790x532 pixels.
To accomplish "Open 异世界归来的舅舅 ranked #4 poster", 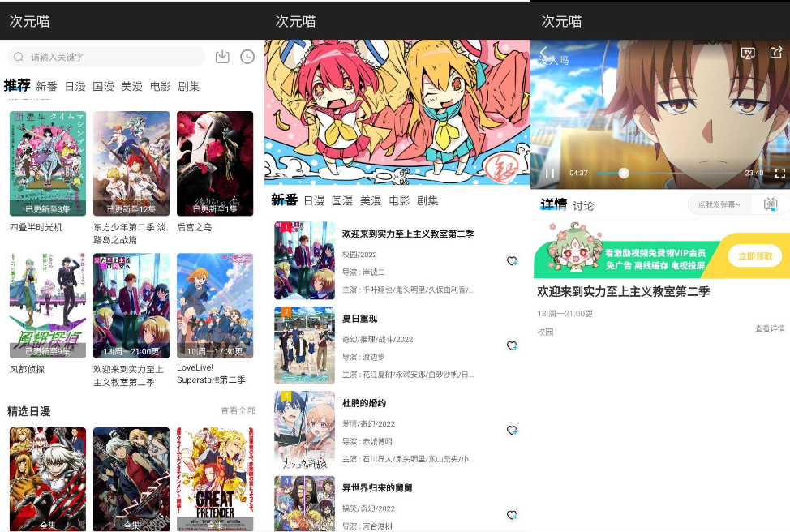I will (304, 504).
